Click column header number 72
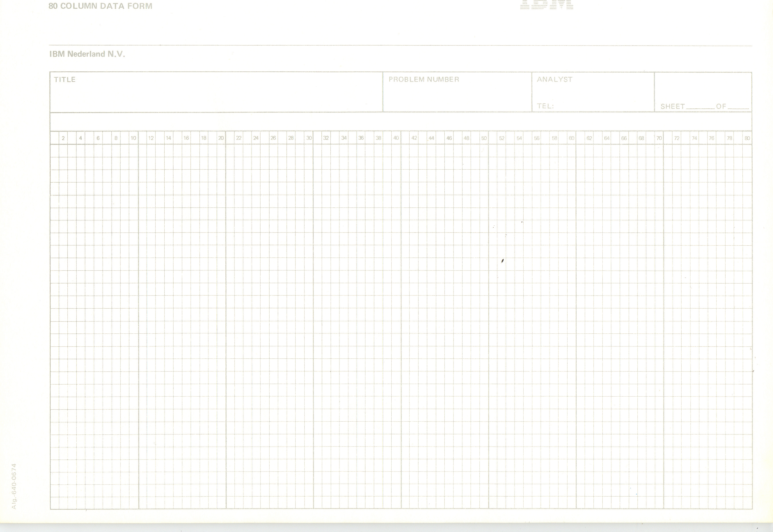 (676, 138)
